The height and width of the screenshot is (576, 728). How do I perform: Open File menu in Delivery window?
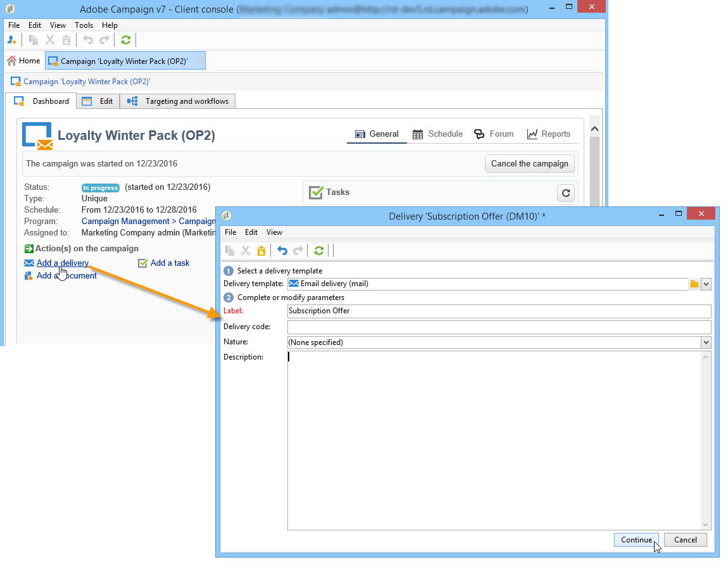click(x=230, y=232)
